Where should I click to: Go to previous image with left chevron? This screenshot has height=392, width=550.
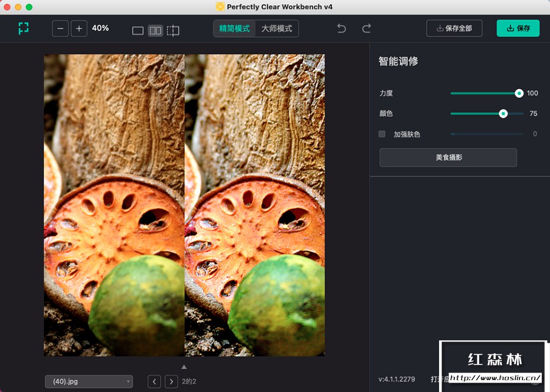coord(154,381)
